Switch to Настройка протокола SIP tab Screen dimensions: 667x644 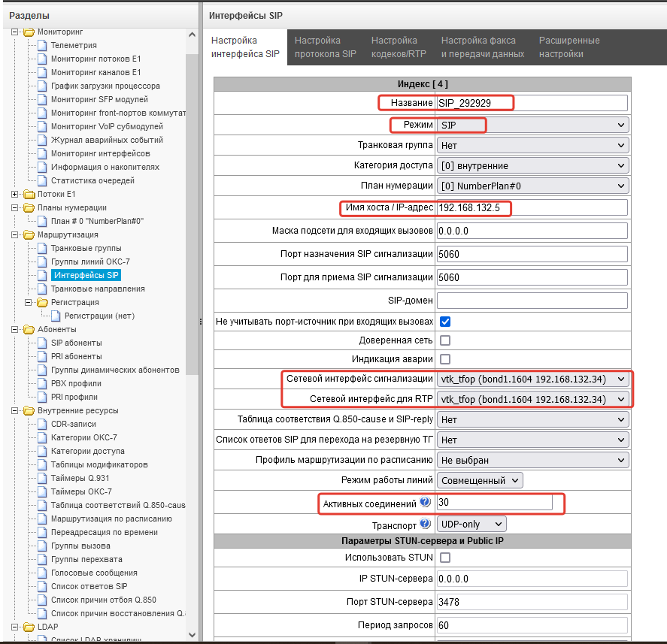326,47
